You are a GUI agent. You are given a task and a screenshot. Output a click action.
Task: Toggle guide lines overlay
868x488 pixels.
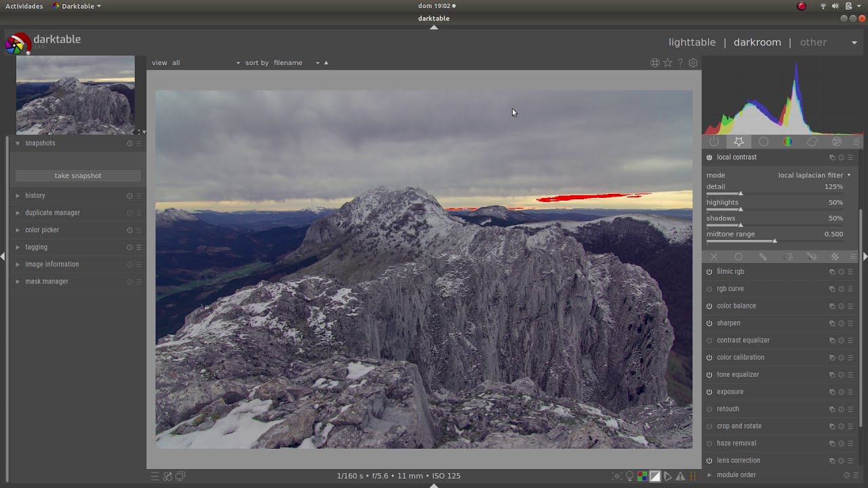coord(693,476)
